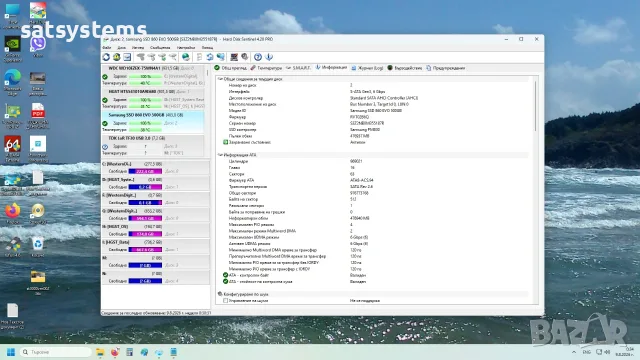Image resolution: width=640 pixels, height=360 pixels.
Task: Switch to the Журнал (Log) tab
Action: (367, 68)
